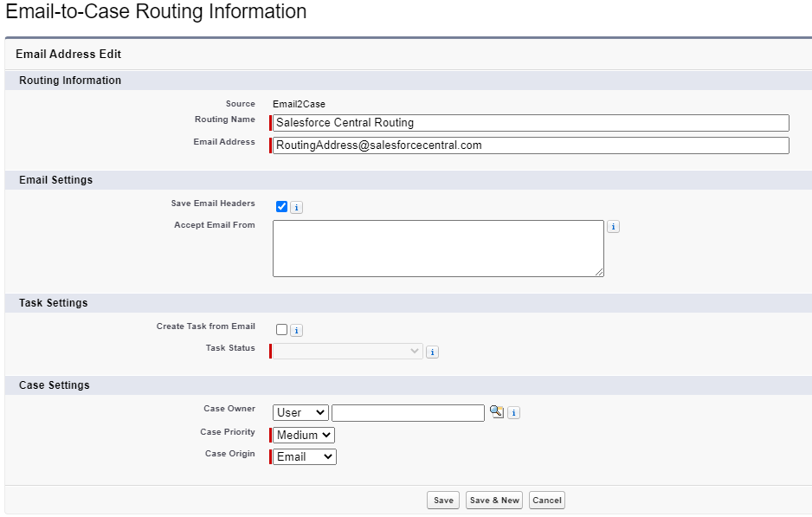Uncheck the Save Email Headers checkbox
The width and height of the screenshot is (812, 517).
(x=280, y=207)
